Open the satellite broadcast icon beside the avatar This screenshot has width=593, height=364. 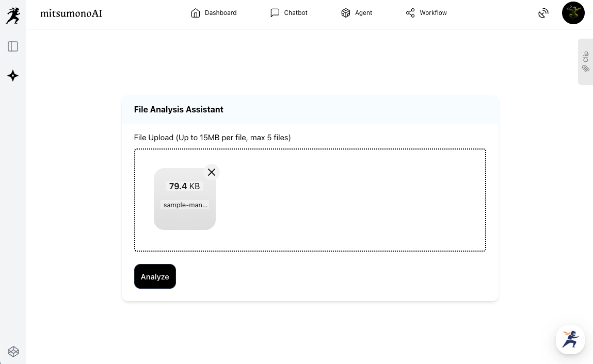click(x=543, y=13)
